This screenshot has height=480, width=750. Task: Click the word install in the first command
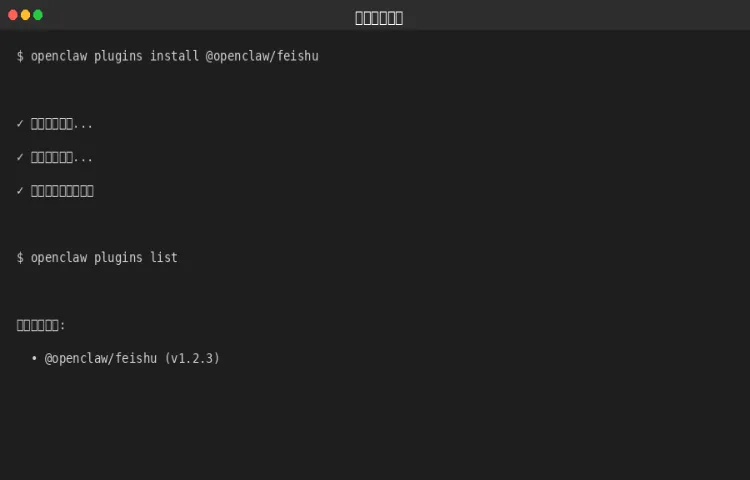click(x=174, y=56)
